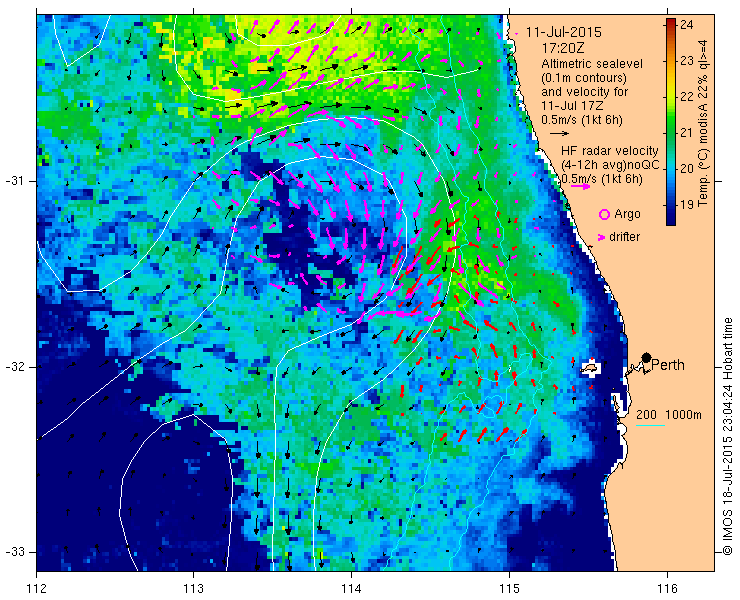740x600 pixels.
Task: Click the '(4-12h avg)noQC' legend text
Action: click(x=610, y=165)
